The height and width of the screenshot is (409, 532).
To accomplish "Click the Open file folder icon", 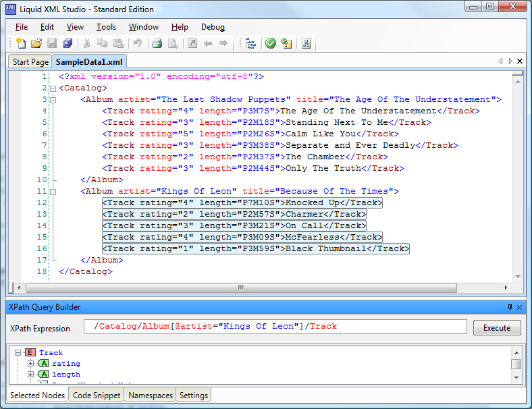I will pyautogui.click(x=36, y=43).
